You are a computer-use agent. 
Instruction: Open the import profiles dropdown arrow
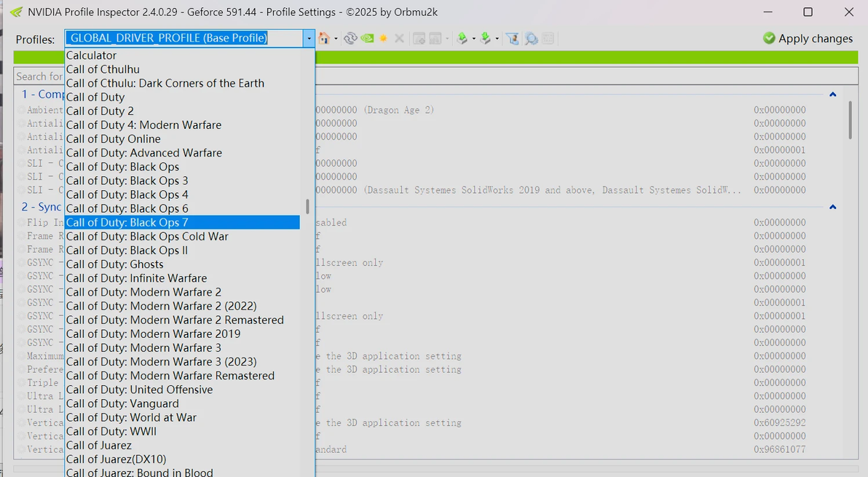click(x=497, y=39)
